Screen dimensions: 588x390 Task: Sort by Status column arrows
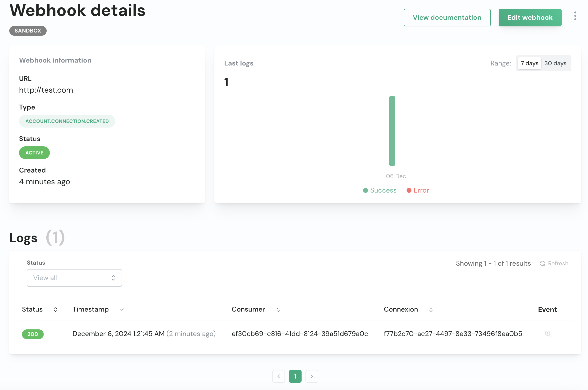tap(56, 309)
